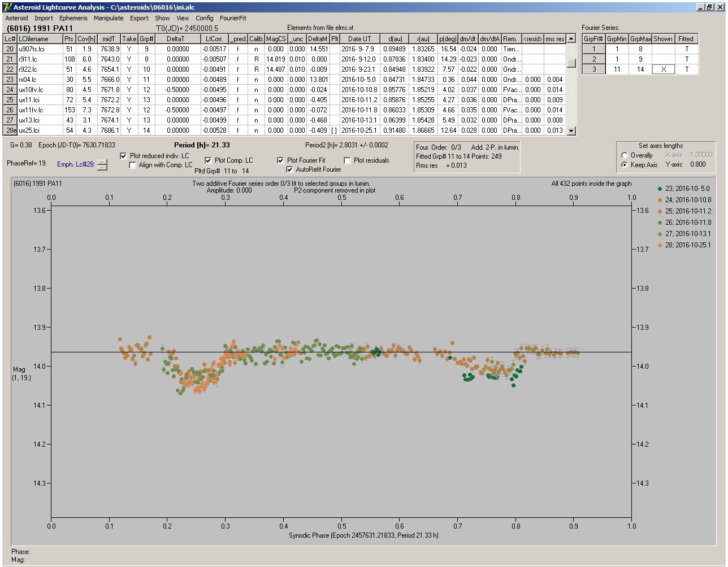Click the application icon in the title bar
The height and width of the screenshot is (567, 728).
[x=7, y=7]
